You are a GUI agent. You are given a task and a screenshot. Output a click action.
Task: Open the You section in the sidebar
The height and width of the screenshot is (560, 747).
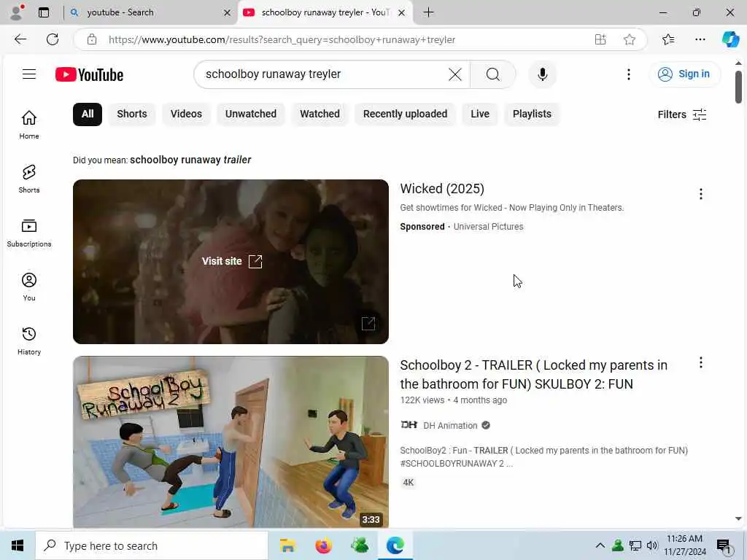[x=29, y=287]
